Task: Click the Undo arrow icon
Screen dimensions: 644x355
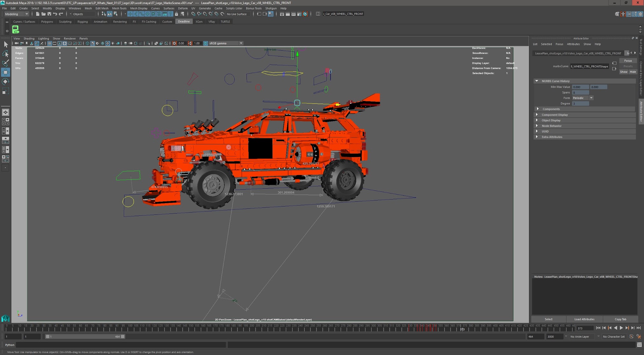Action: click(x=55, y=14)
